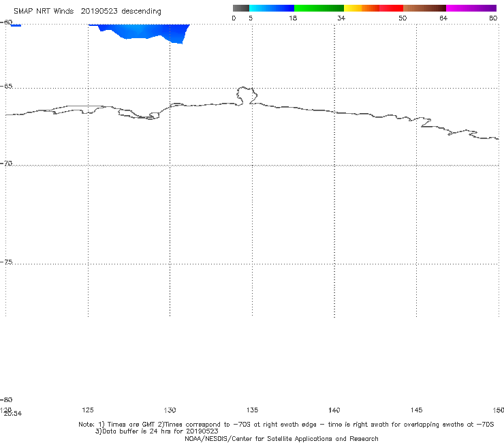
Task: Pick the cyan-to-blue segment of the color bar
Action: pos(272,8)
